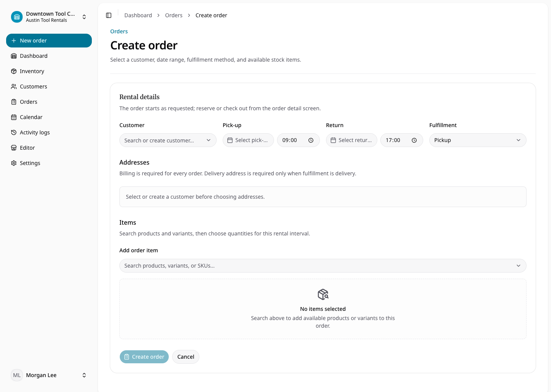Click the 'No items selected' text
The image size is (551, 392).
pos(323,309)
